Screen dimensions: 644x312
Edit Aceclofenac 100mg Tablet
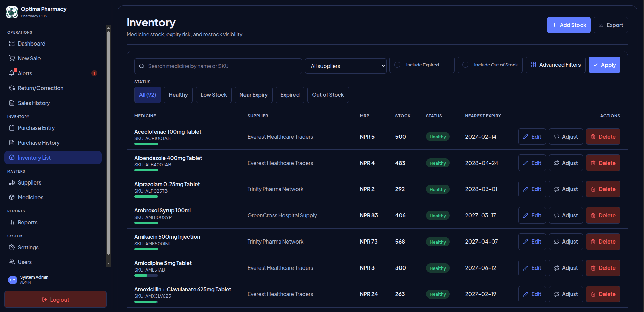(x=532, y=137)
